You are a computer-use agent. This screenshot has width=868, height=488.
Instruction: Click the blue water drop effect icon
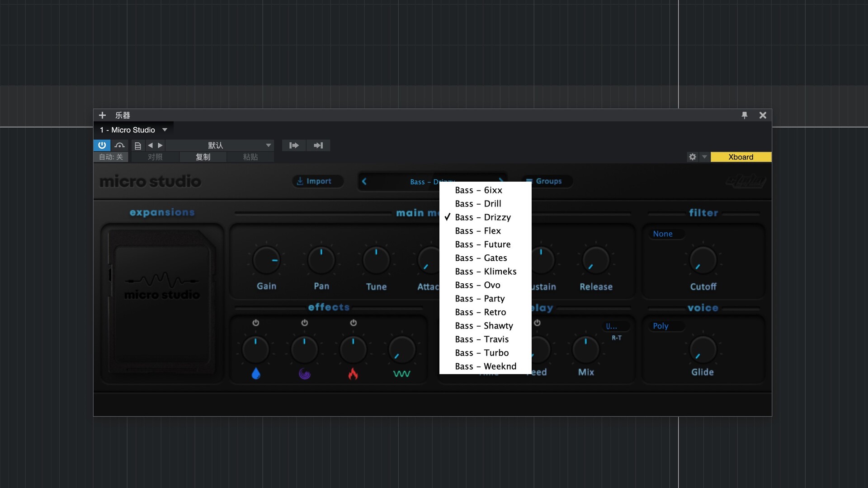pyautogui.click(x=256, y=374)
